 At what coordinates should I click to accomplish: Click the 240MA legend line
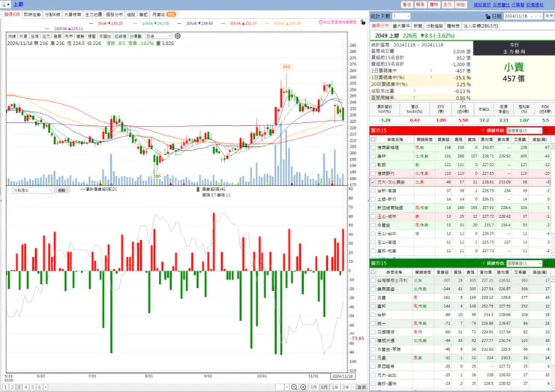coord(64,28)
